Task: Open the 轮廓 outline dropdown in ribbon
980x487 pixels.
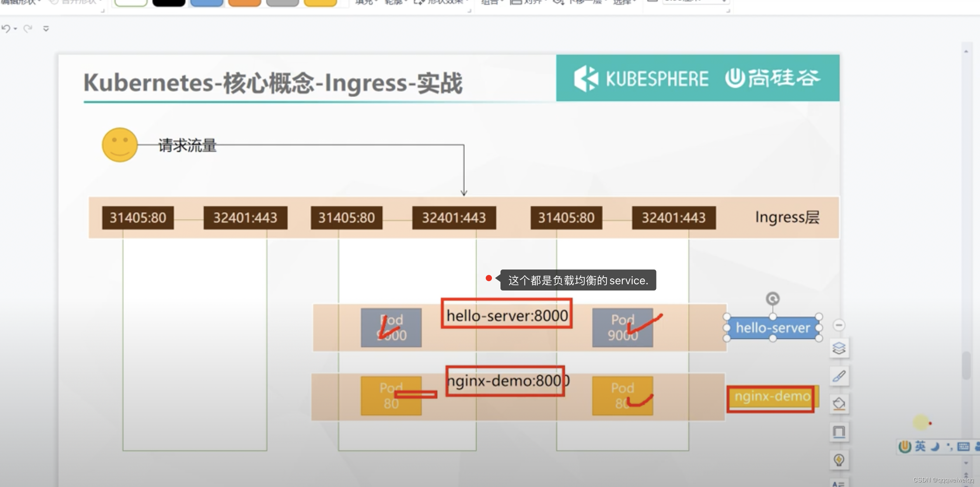Action: [396, 2]
